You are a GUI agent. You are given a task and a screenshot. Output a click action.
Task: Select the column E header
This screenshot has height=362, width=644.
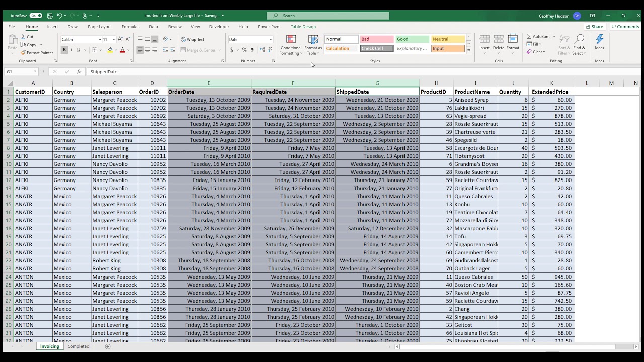[209, 83]
